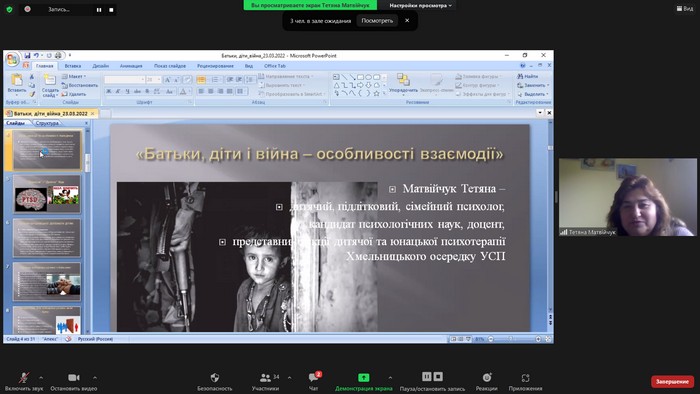Open the Participants (Участники) panel
Image resolution: width=700 pixels, height=394 pixels.
266,382
